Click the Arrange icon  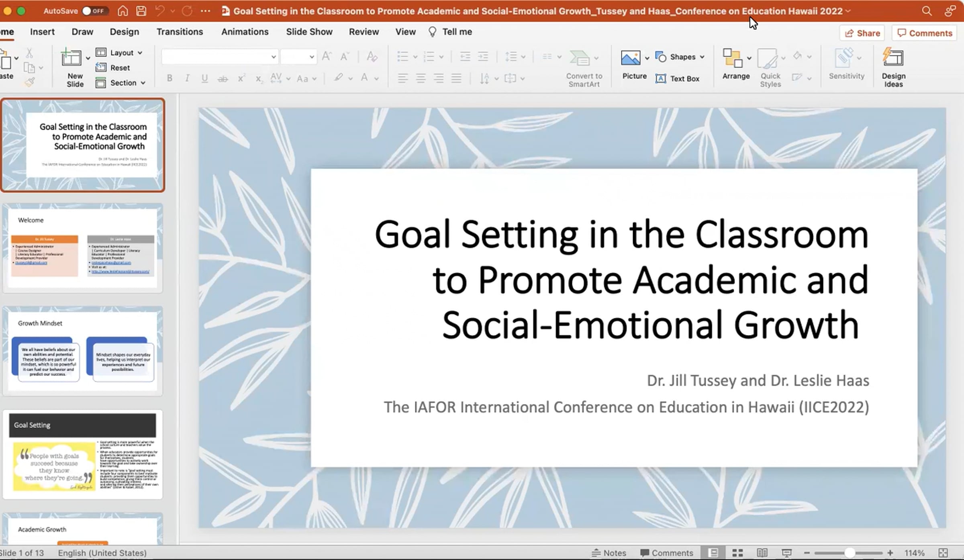pyautogui.click(x=732, y=58)
